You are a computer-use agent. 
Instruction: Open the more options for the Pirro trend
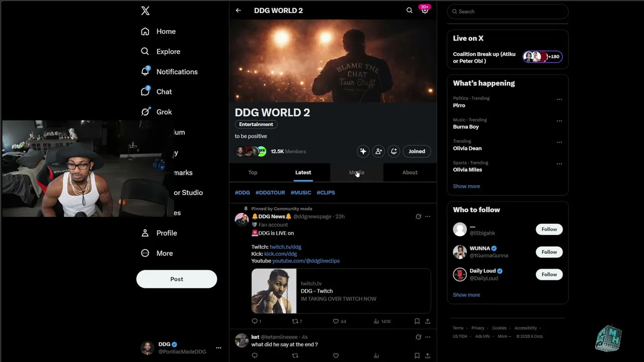coord(559,100)
